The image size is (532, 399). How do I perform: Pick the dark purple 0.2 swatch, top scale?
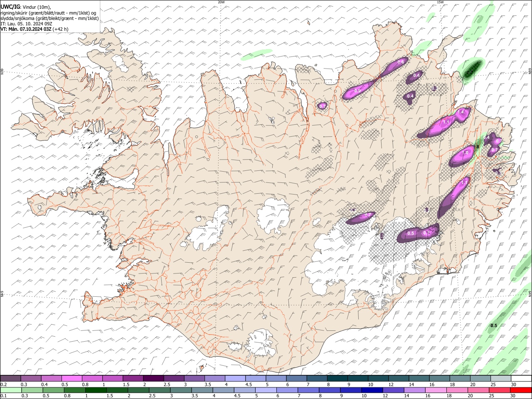(10, 379)
